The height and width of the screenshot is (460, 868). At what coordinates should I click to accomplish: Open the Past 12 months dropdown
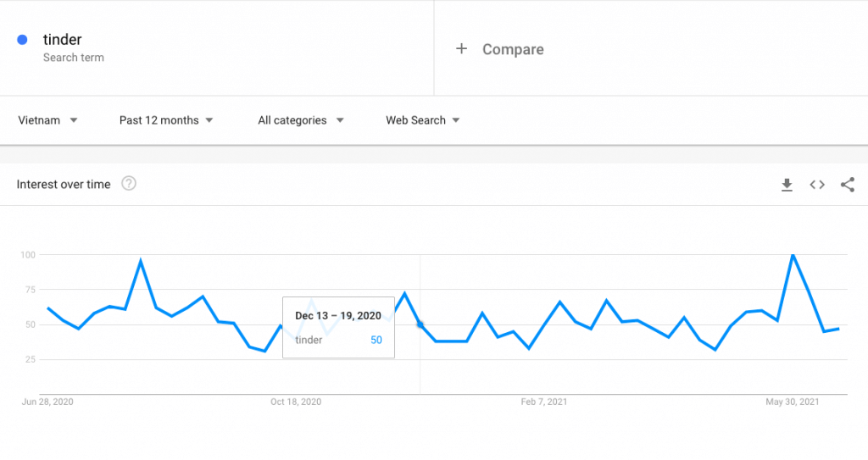(x=166, y=120)
